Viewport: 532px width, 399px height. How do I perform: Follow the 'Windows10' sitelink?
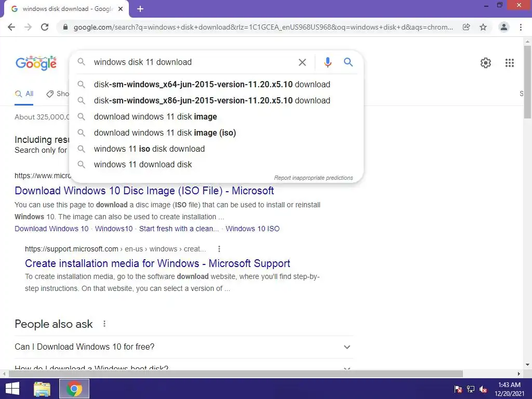114,229
